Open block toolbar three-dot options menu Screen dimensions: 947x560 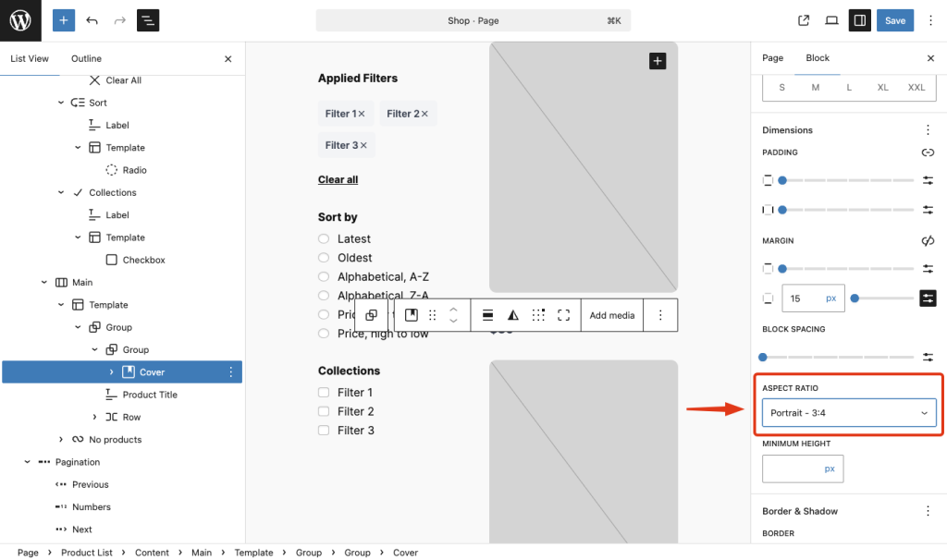[x=660, y=315]
